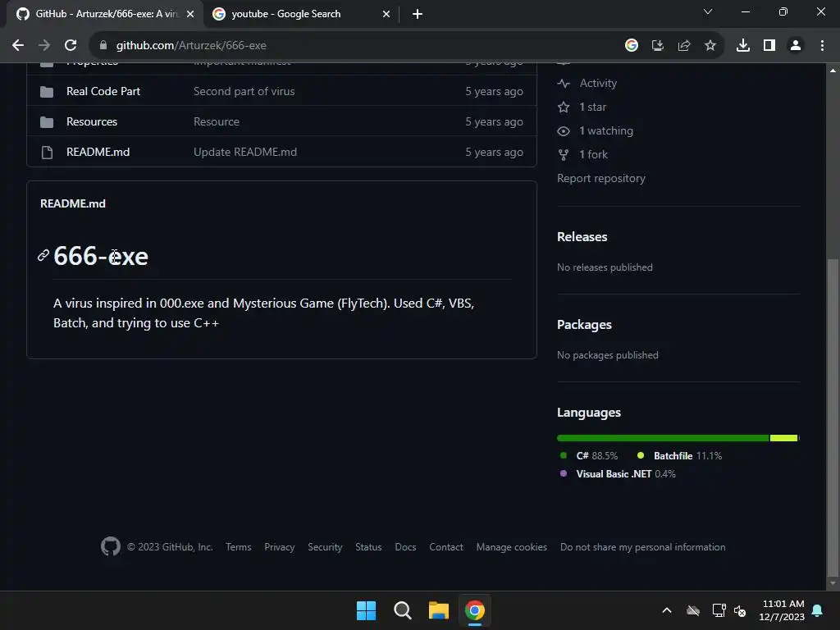Click the README.md file icon

click(x=47, y=153)
